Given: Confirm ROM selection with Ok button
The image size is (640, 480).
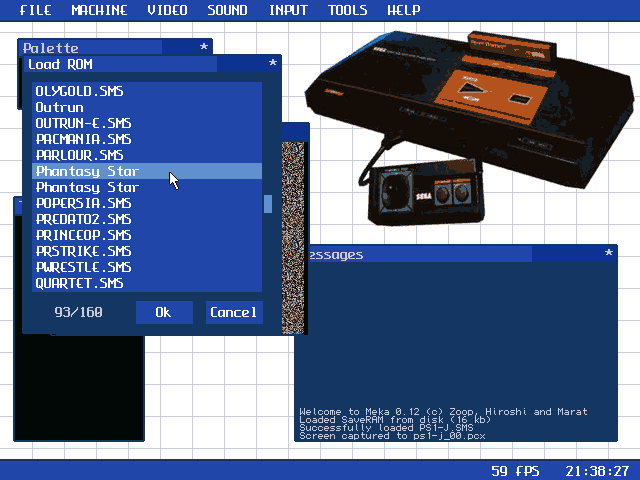Looking at the screenshot, I should [164, 312].
